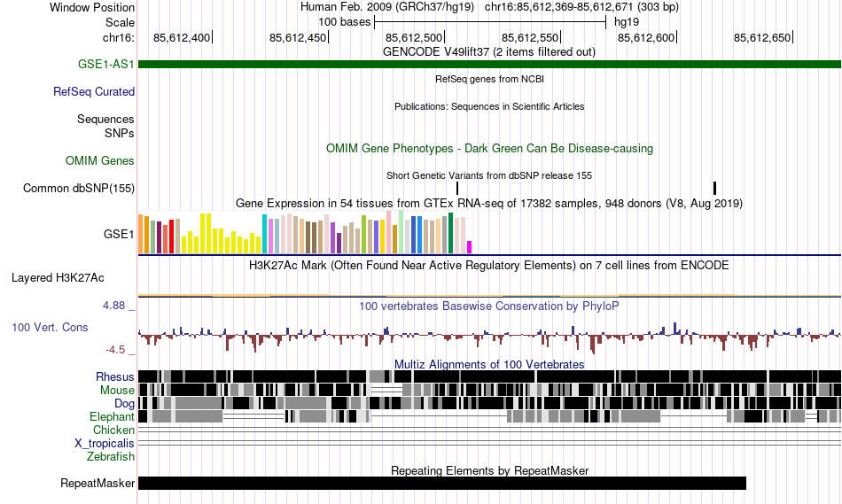The image size is (842, 504).
Task: Click the Chicken alignment row label
Action: [x=113, y=430]
